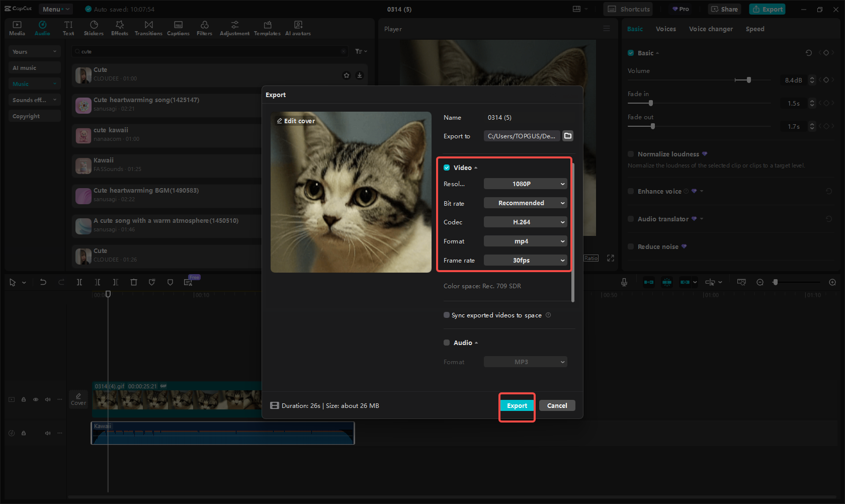Enable the Audio export checkbox

click(x=447, y=343)
